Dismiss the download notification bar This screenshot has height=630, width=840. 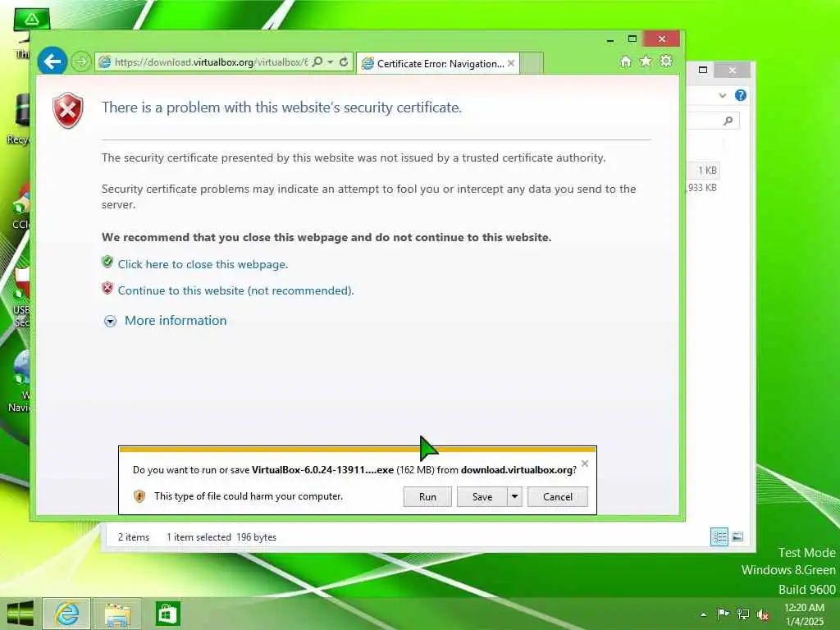584,463
